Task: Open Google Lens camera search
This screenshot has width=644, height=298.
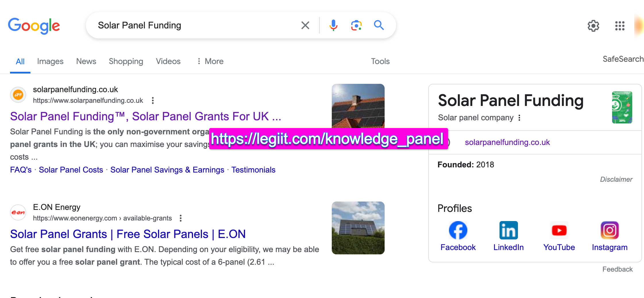Action: pyautogui.click(x=356, y=25)
